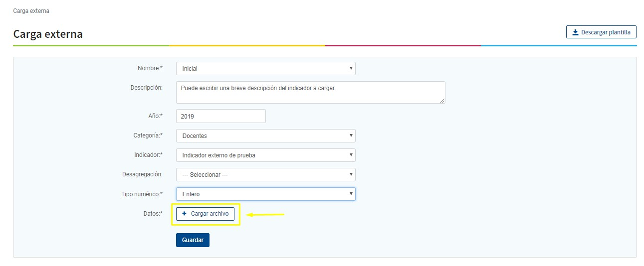This screenshot has width=644, height=266.
Task: Expand the Categoría dropdown showing Docentes
Action: coord(265,136)
